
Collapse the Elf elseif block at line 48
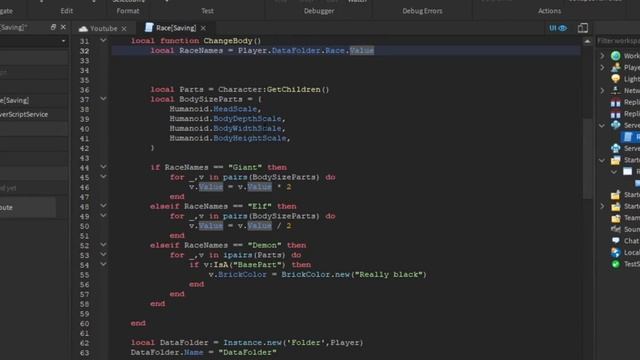pyautogui.click(x=103, y=206)
